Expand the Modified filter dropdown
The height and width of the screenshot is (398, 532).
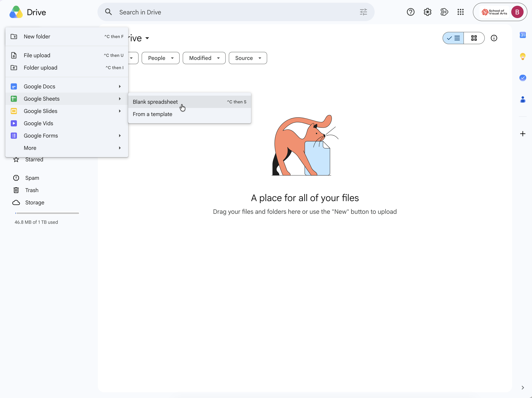point(204,58)
